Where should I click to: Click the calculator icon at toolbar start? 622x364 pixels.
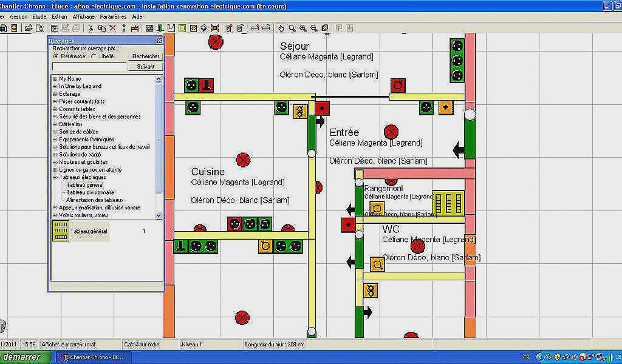pos(3,28)
